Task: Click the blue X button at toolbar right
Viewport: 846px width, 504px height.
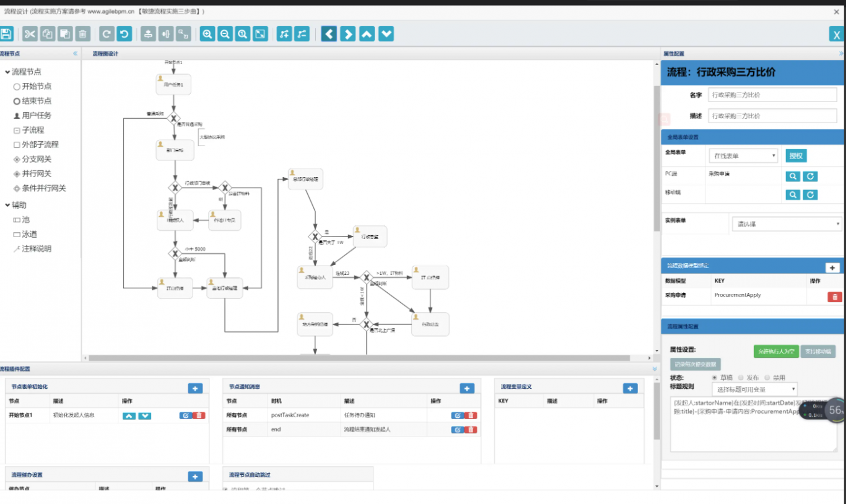Action: coord(837,35)
